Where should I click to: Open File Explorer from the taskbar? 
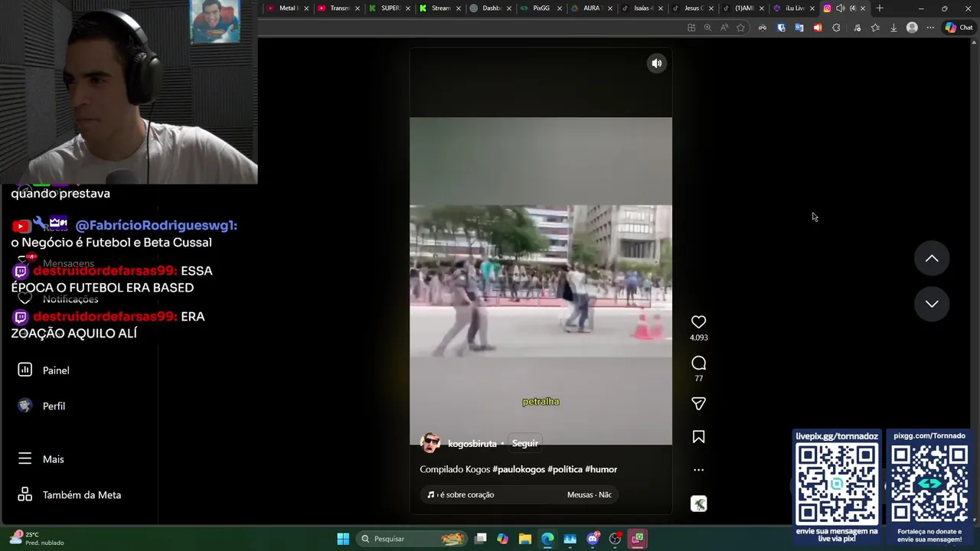(x=525, y=539)
